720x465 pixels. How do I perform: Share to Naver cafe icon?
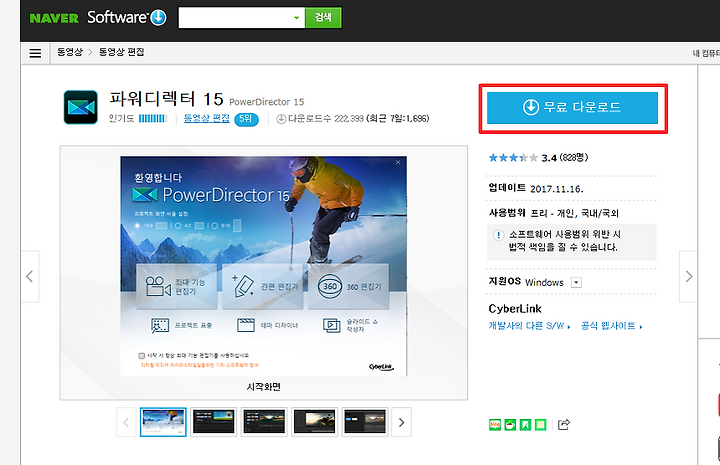(x=510, y=425)
